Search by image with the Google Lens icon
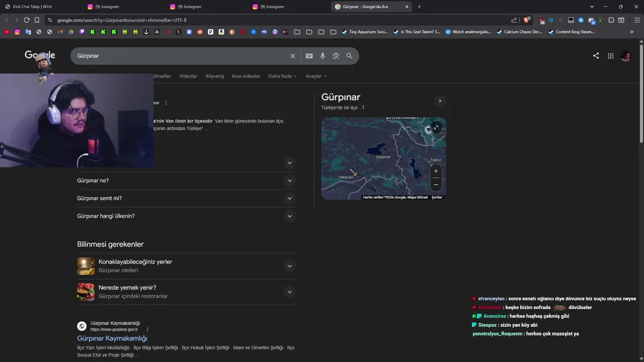Image resolution: width=644 pixels, height=362 pixels. tap(336, 56)
